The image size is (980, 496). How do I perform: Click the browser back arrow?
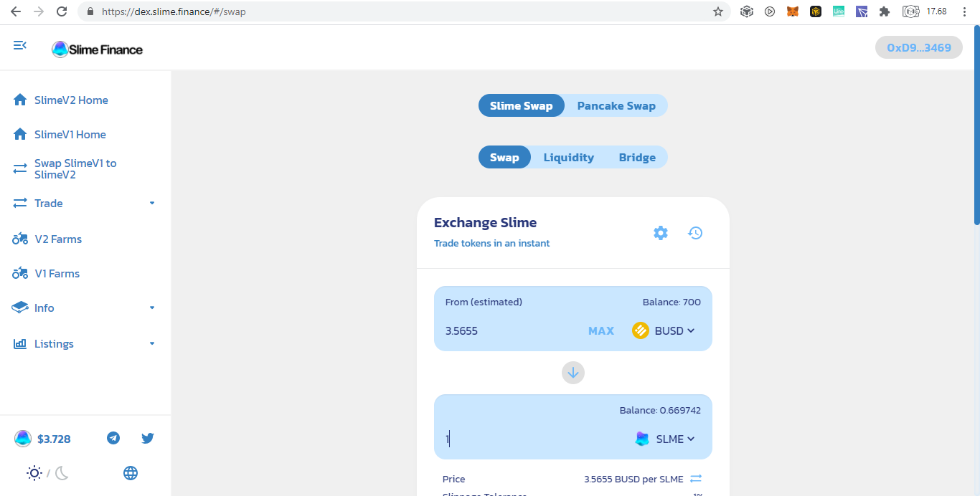tap(15, 11)
